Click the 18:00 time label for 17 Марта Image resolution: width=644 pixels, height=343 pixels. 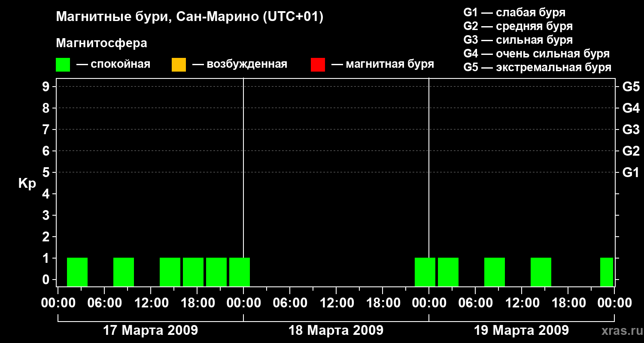pyautogui.click(x=197, y=303)
